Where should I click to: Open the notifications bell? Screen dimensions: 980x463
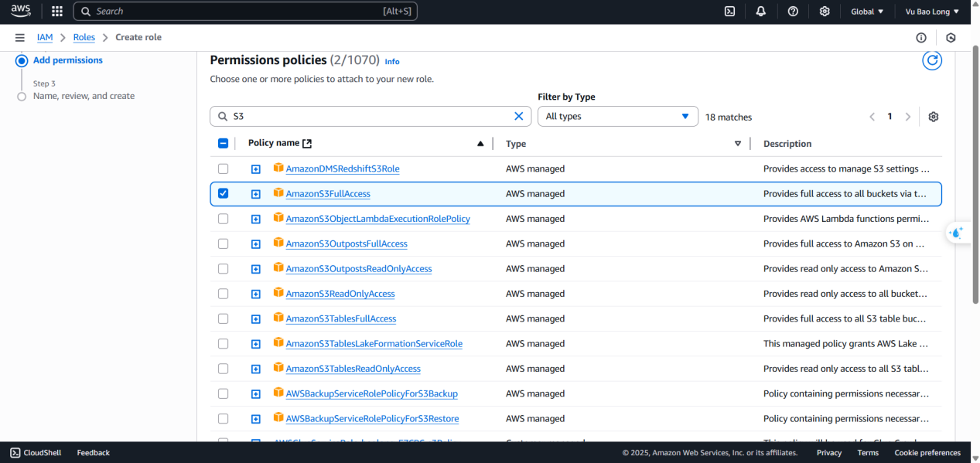(761, 12)
